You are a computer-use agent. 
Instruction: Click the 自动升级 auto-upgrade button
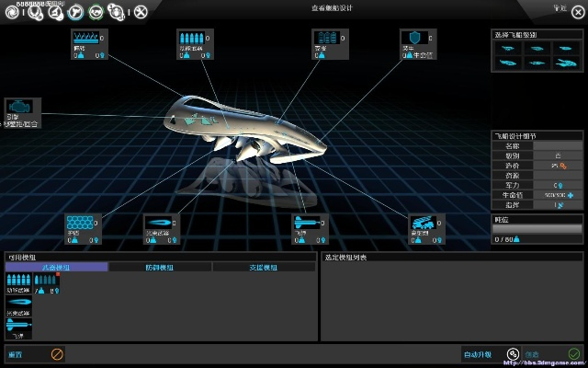pyautogui.click(x=479, y=353)
